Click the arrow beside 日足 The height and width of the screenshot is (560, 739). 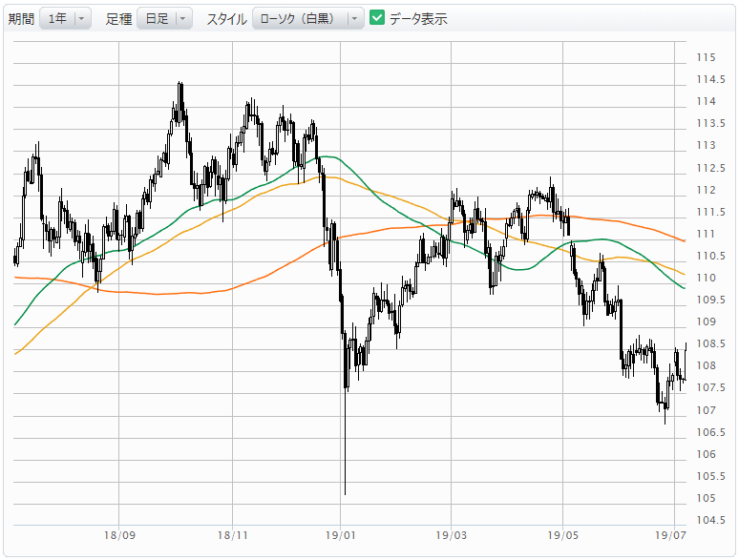(183, 19)
